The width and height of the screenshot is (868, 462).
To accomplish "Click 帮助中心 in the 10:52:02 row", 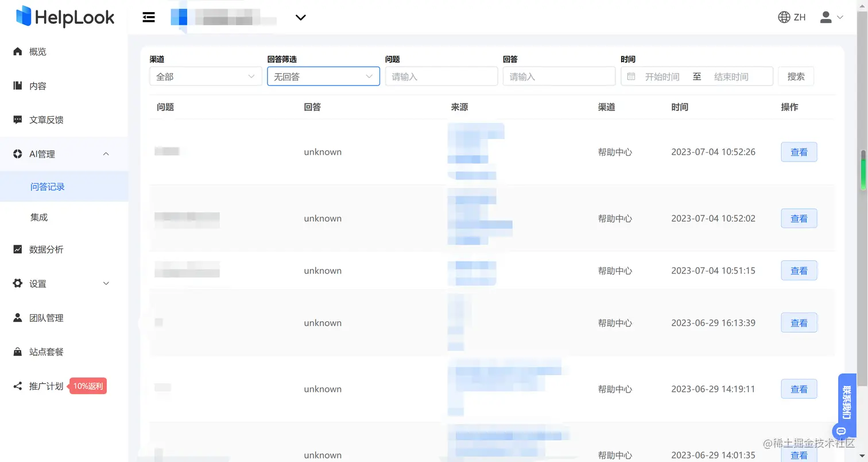I will [615, 218].
